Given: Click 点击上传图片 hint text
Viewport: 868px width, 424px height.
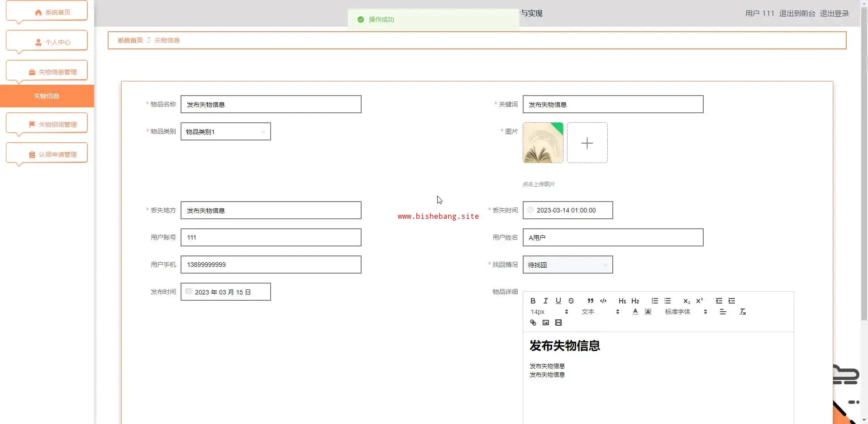Looking at the screenshot, I should coord(539,184).
